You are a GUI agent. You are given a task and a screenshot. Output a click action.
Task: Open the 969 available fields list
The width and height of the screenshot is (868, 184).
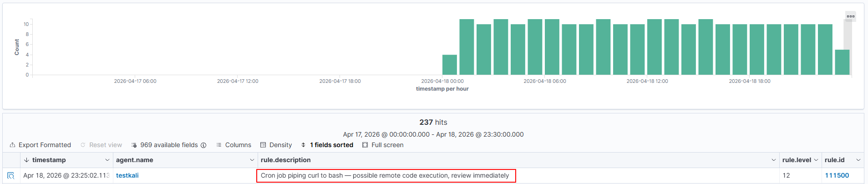click(x=168, y=145)
